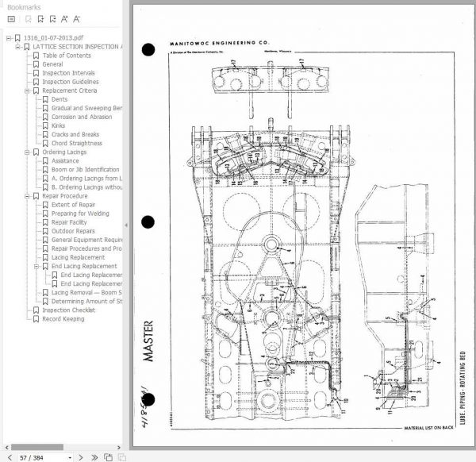Collapse the End Lacing Replacement sub-branch
The width and height of the screenshot is (476, 462).
[36, 267]
